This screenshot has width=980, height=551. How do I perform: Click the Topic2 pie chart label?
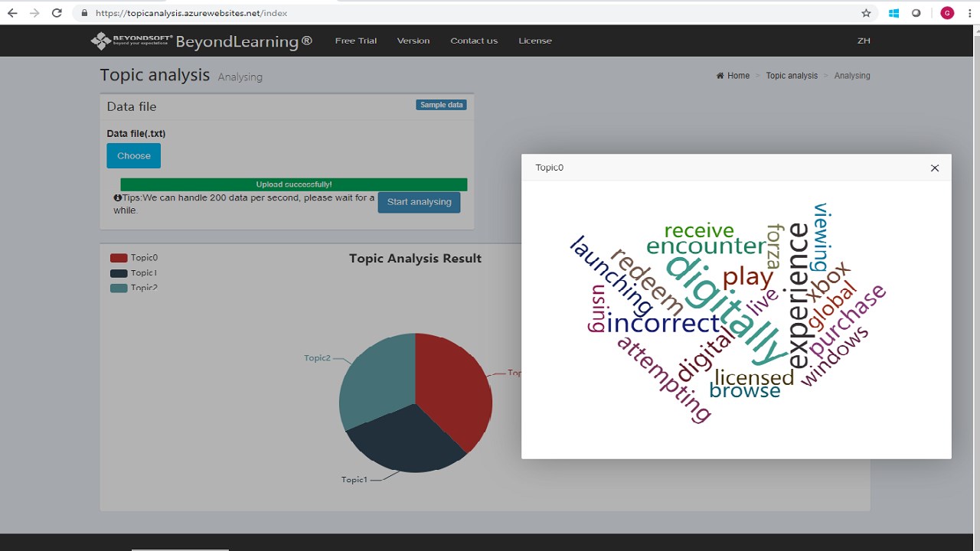click(x=317, y=358)
